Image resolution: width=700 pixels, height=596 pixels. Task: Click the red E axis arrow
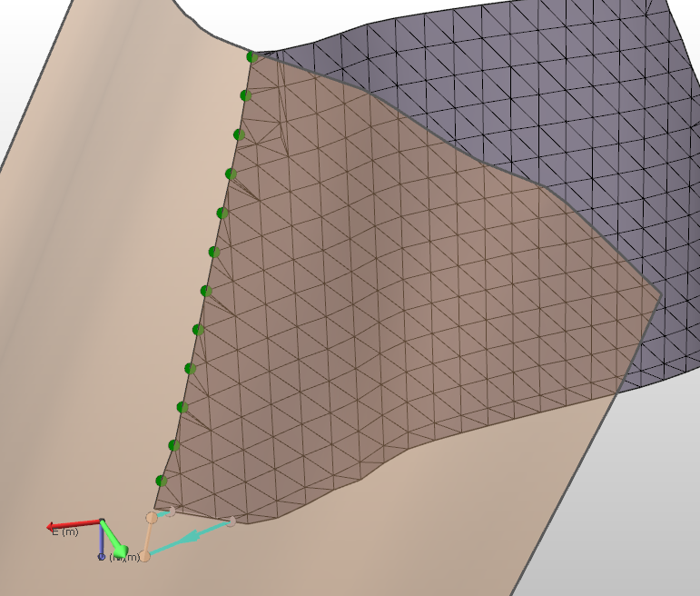pos(73,524)
